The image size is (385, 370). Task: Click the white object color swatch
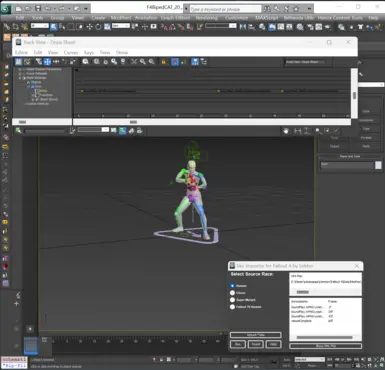click(x=378, y=165)
